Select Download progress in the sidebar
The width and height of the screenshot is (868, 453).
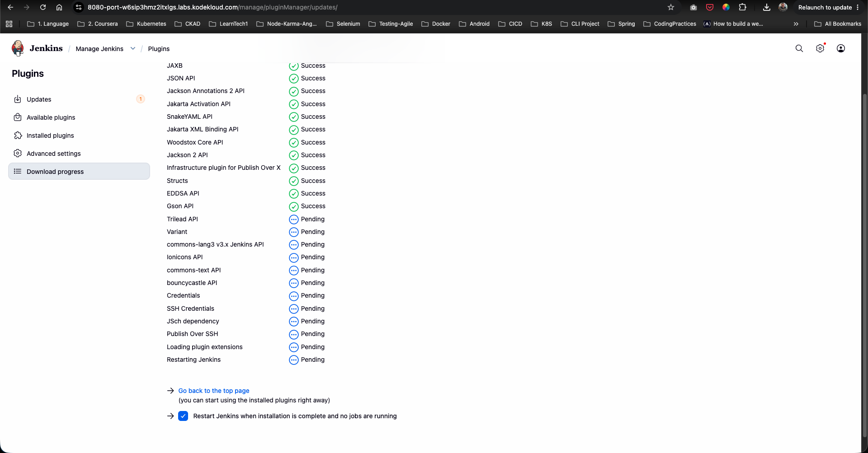click(79, 171)
